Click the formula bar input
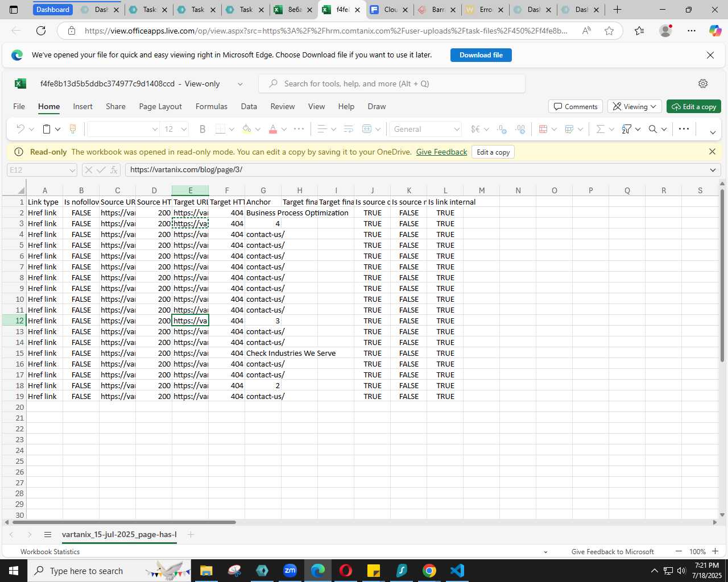Image resolution: width=728 pixels, height=582 pixels. [415, 170]
